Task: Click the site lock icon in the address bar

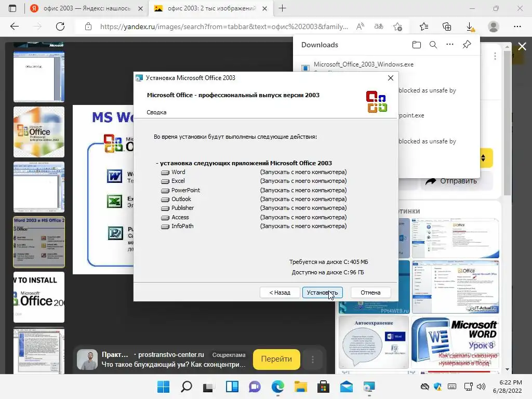Action: [88, 26]
